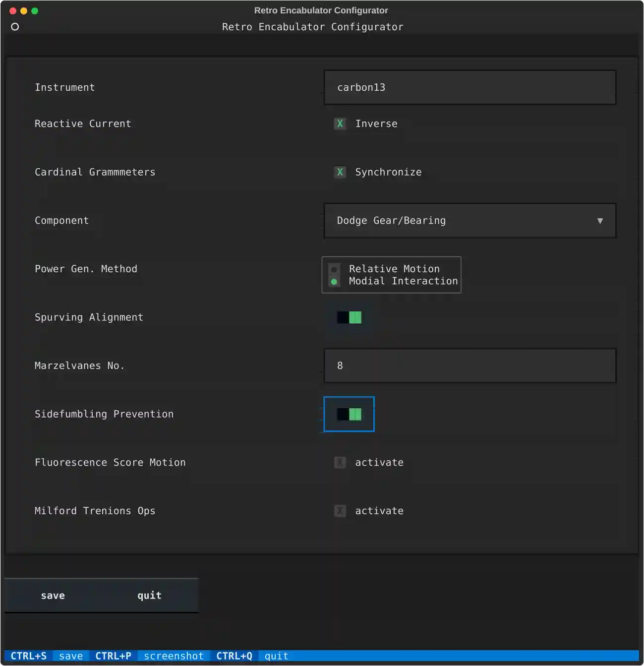Click save in the bottom status bar
The height and width of the screenshot is (666, 644).
click(x=70, y=656)
